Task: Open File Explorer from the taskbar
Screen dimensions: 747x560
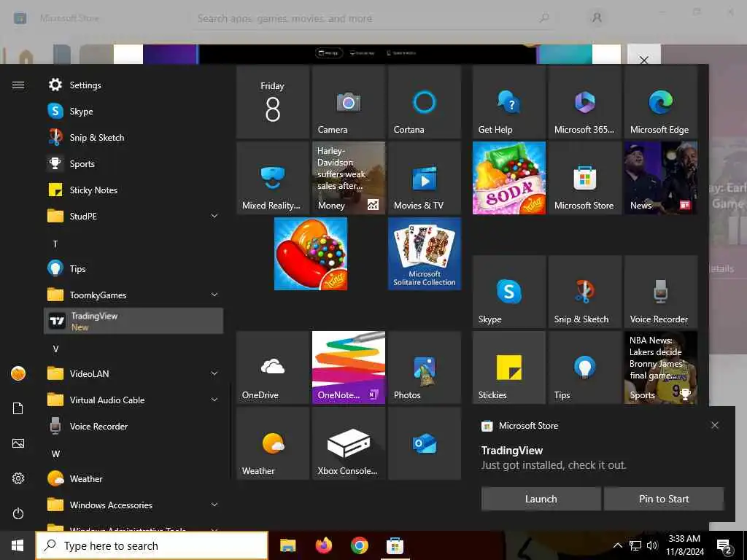Action: click(x=287, y=545)
